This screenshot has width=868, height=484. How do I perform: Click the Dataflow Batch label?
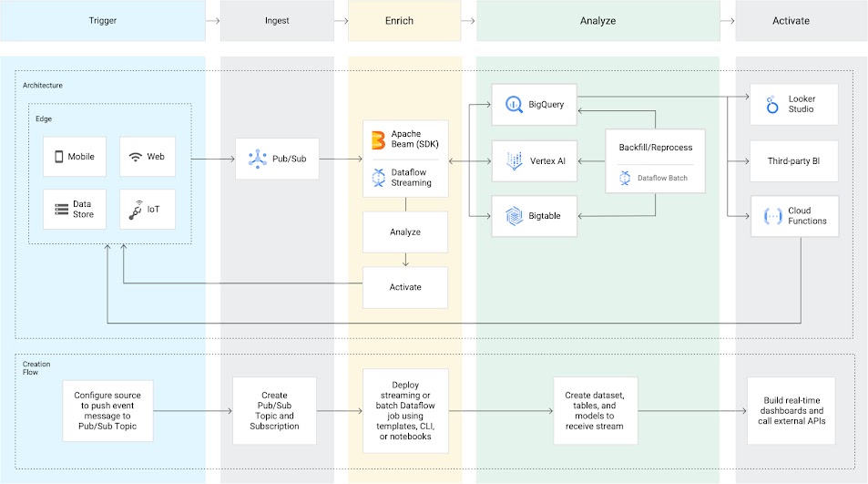point(663,178)
